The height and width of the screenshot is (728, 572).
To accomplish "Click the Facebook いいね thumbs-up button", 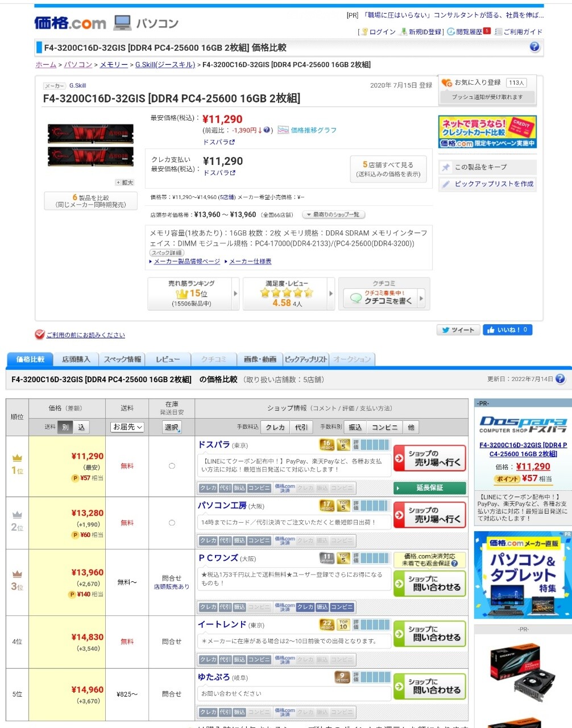I will [x=507, y=330].
